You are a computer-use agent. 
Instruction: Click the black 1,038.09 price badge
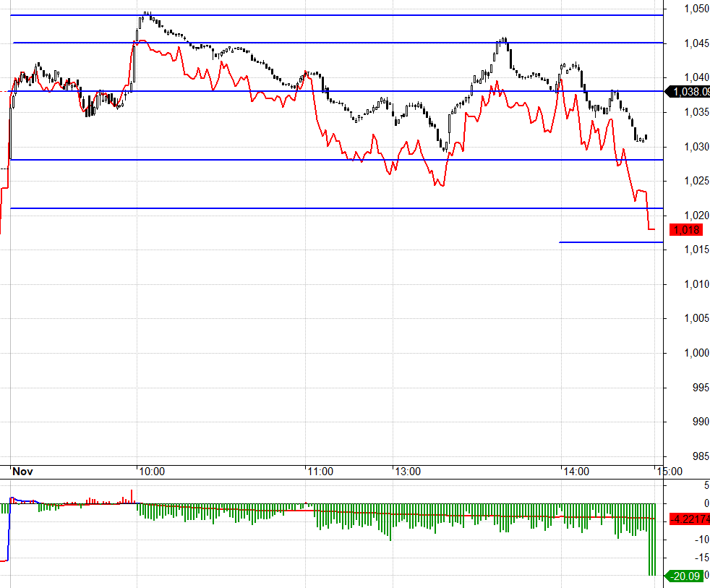pos(690,92)
